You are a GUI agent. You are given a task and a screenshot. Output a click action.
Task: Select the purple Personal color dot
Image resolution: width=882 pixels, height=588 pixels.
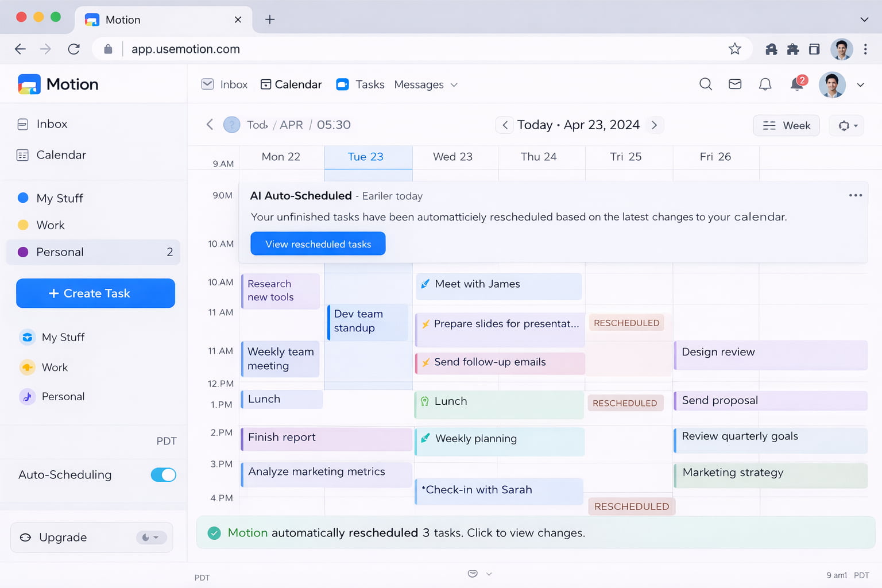click(x=23, y=252)
